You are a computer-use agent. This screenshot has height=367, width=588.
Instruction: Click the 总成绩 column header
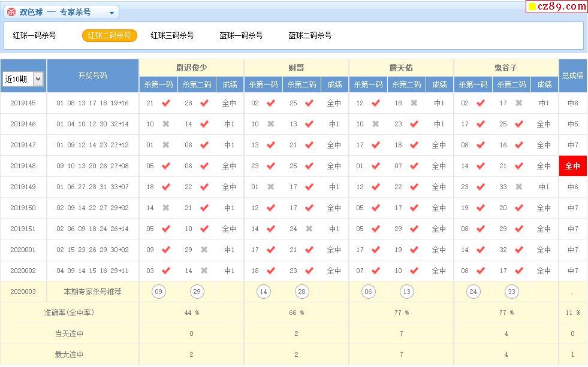click(x=572, y=75)
